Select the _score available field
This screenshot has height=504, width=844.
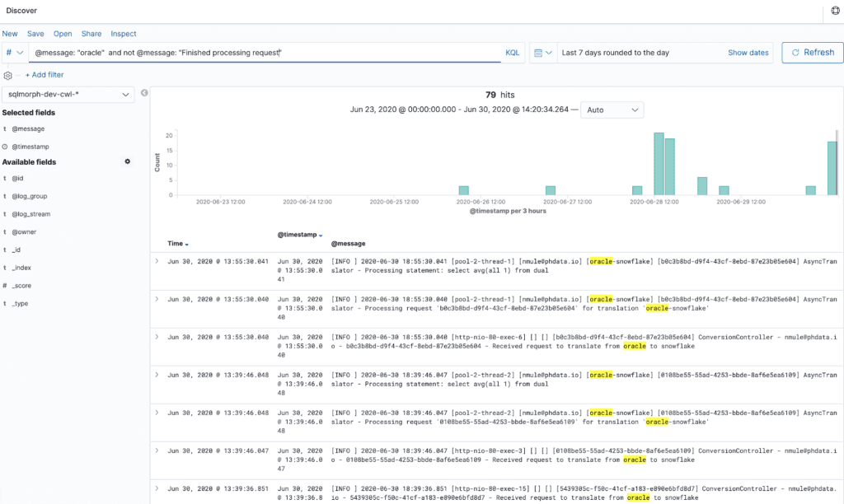pyautogui.click(x=21, y=286)
